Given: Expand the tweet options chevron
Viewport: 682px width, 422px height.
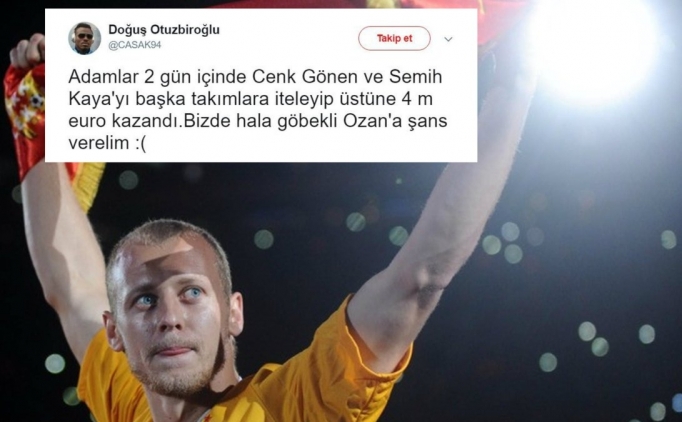Looking at the screenshot, I should pos(448,39).
